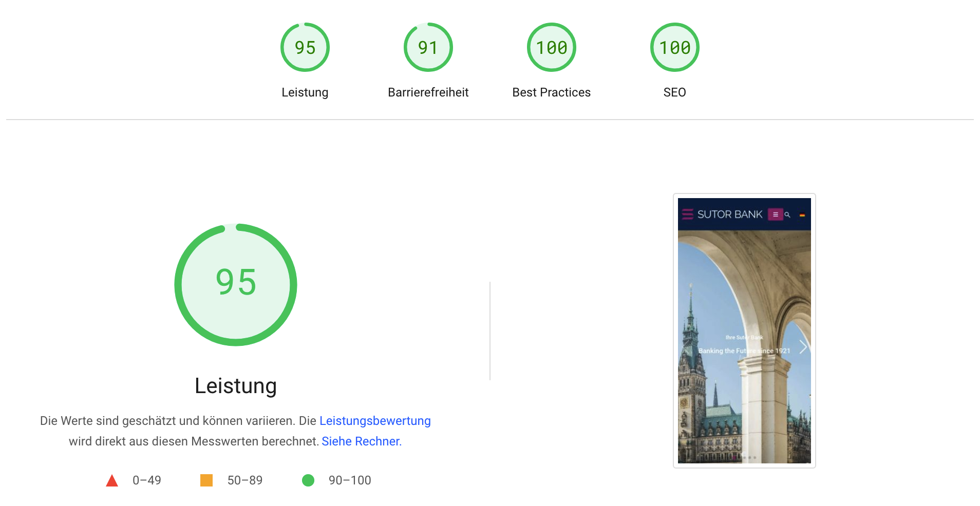This screenshot has width=980, height=506.
Task: Click the 90–100 legend range text
Action: pos(350,480)
